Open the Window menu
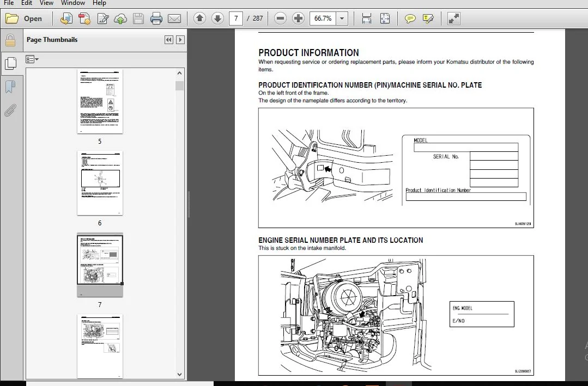This screenshot has height=386, width=588. point(72,3)
